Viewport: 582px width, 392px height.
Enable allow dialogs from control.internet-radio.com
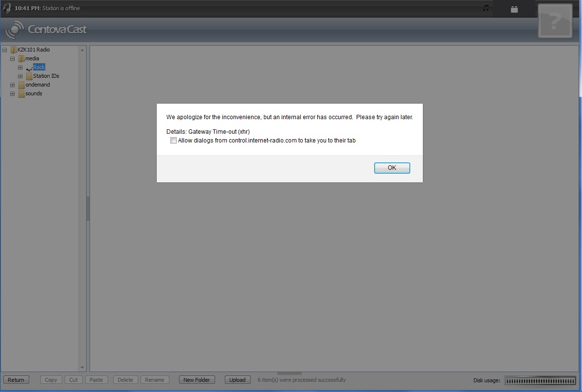(x=173, y=140)
